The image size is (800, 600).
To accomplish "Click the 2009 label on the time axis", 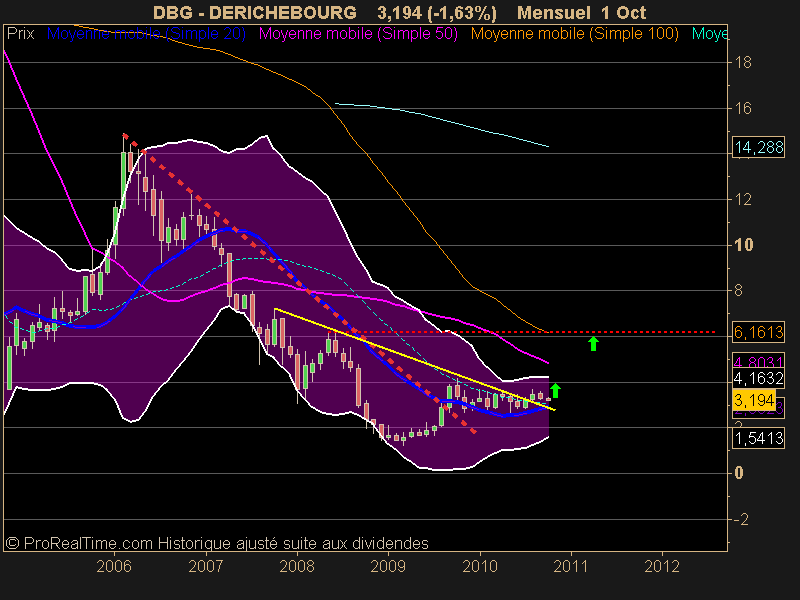I will point(388,566).
